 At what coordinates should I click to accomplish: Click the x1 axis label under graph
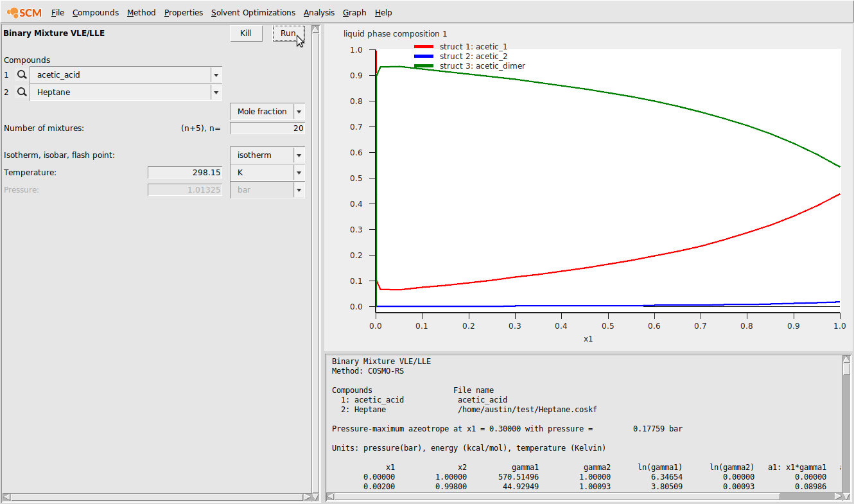[x=588, y=339]
